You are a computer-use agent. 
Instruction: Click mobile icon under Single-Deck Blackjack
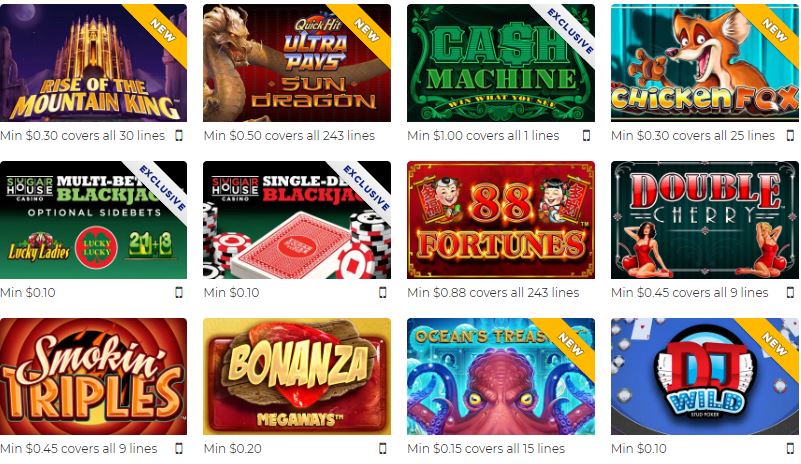[x=383, y=292]
